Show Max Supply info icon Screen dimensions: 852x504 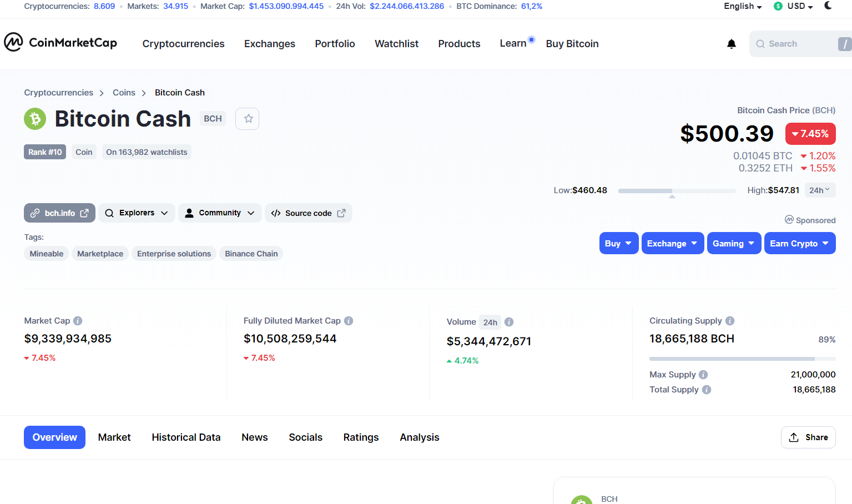[703, 375]
